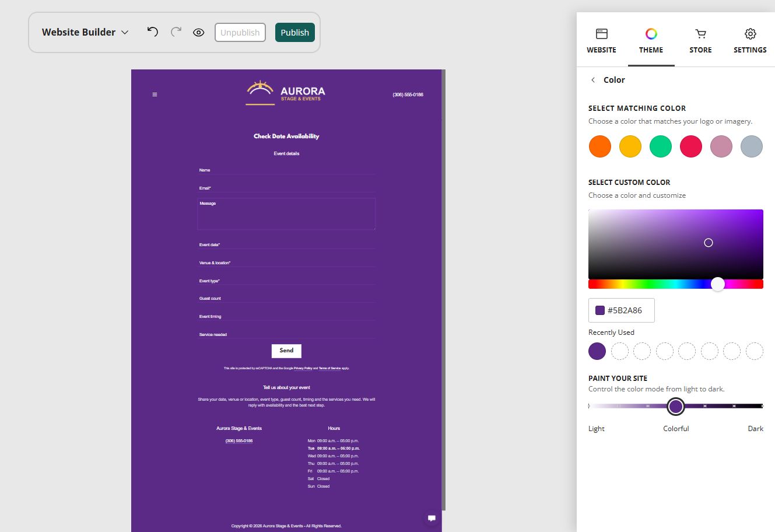Click the Event type field
Viewport: 775px width, 532px height.
(x=286, y=281)
